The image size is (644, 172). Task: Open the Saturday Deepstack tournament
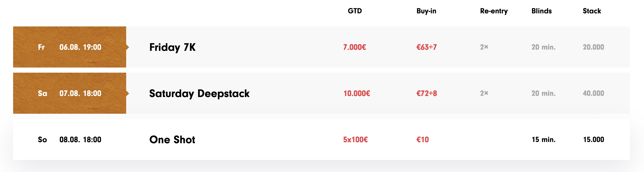tap(199, 93)
